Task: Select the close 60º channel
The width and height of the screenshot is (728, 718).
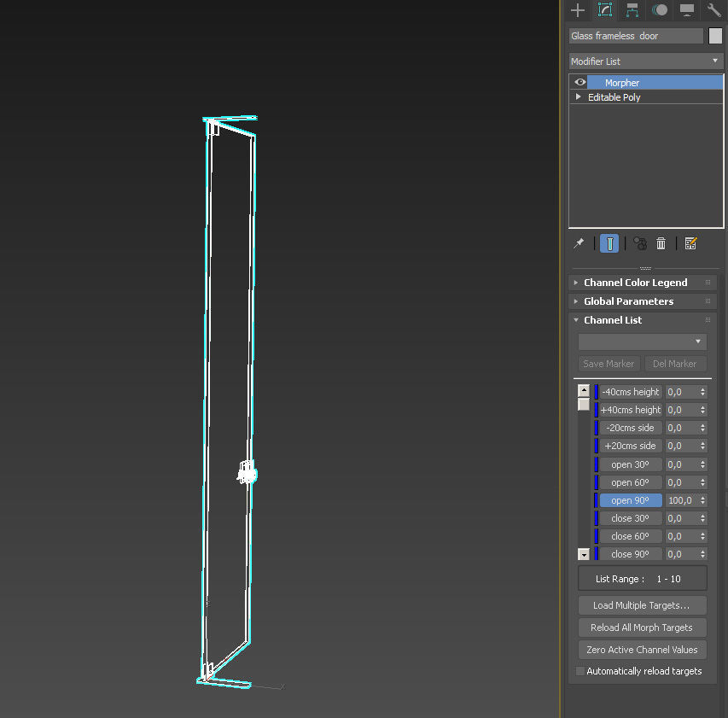Action: 631,536
